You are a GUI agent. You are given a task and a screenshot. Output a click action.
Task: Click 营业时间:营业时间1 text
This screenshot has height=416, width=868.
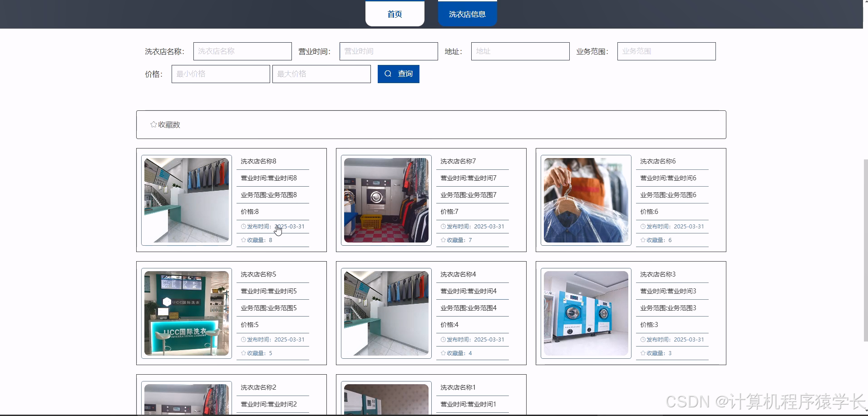pyautogui.click(x=469, y=404)
